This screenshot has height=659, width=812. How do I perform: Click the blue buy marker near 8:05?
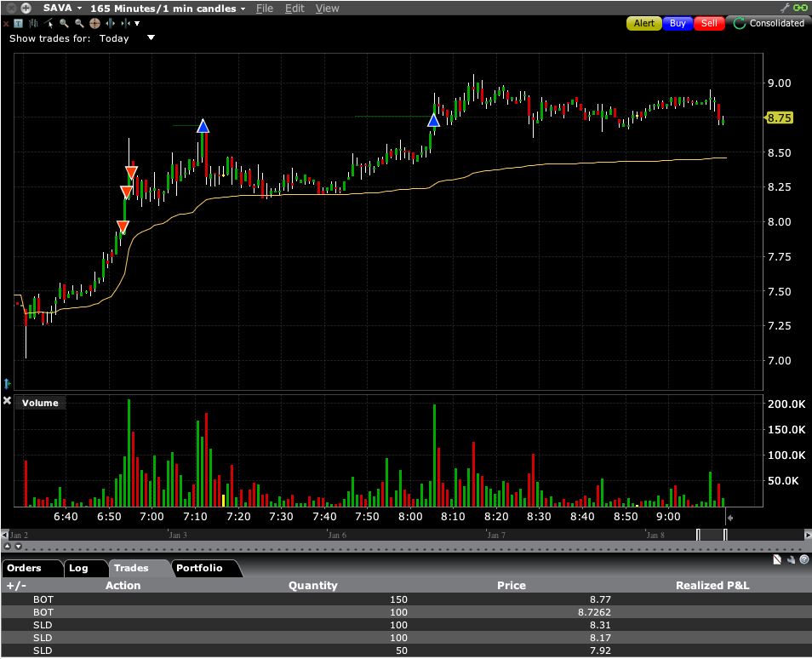click(x=433, y=121)
